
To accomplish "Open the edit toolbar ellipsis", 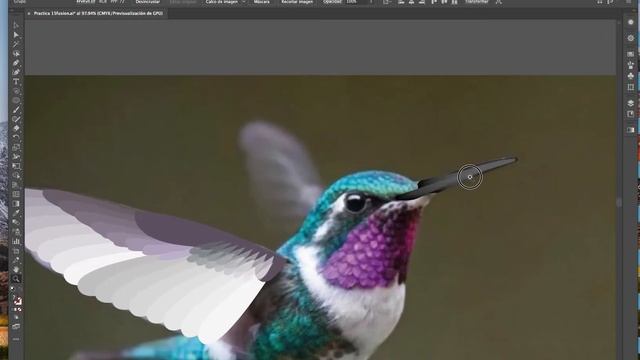I will [x=16, y=339].
